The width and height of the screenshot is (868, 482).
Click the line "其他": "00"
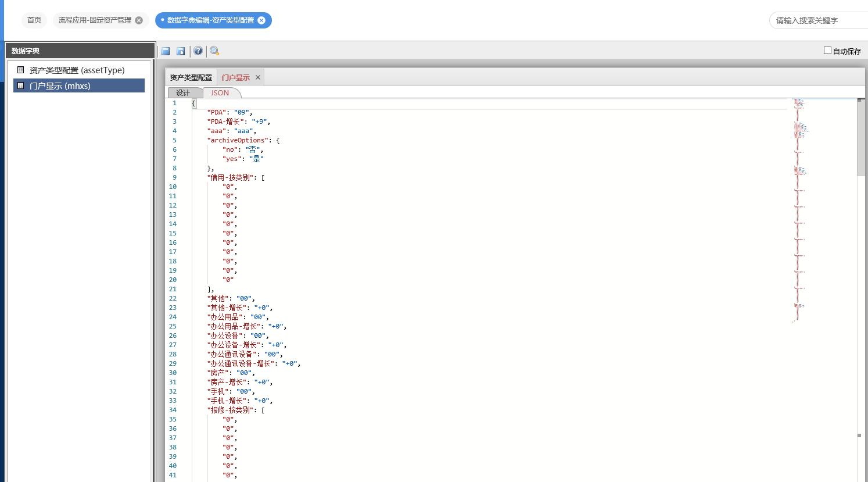pos(231,298)
